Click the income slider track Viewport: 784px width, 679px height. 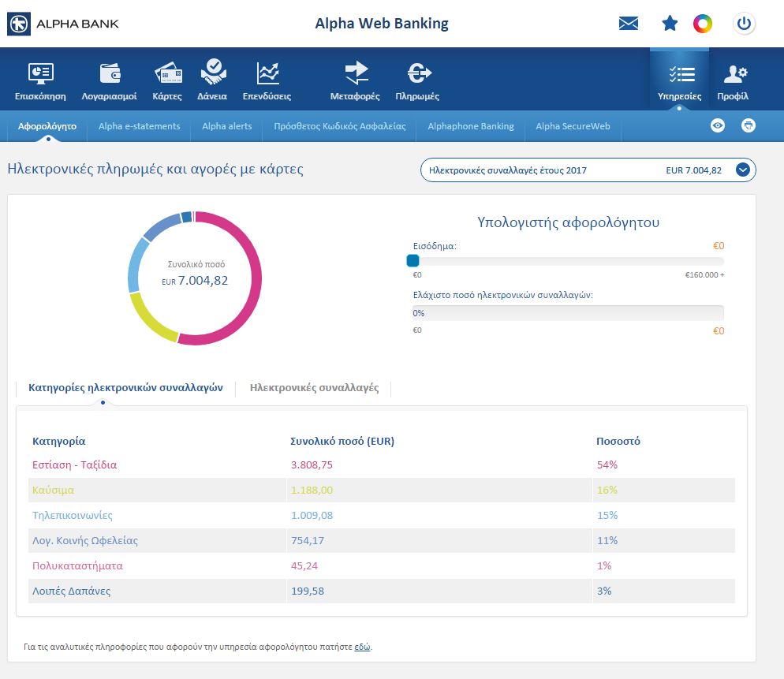pyautogui.click(x=568, y=261)
